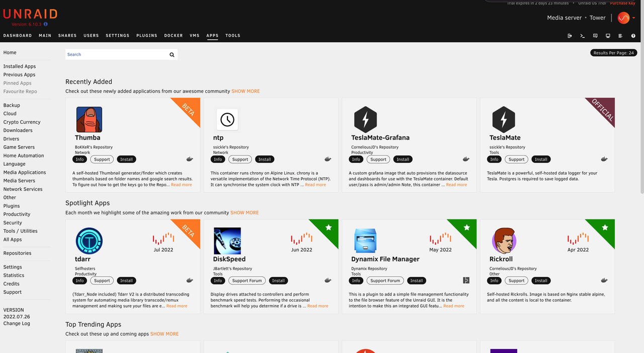Install the tdarr app
The height and width of the screenshot is (353, 644).
[x=126, y=280]
